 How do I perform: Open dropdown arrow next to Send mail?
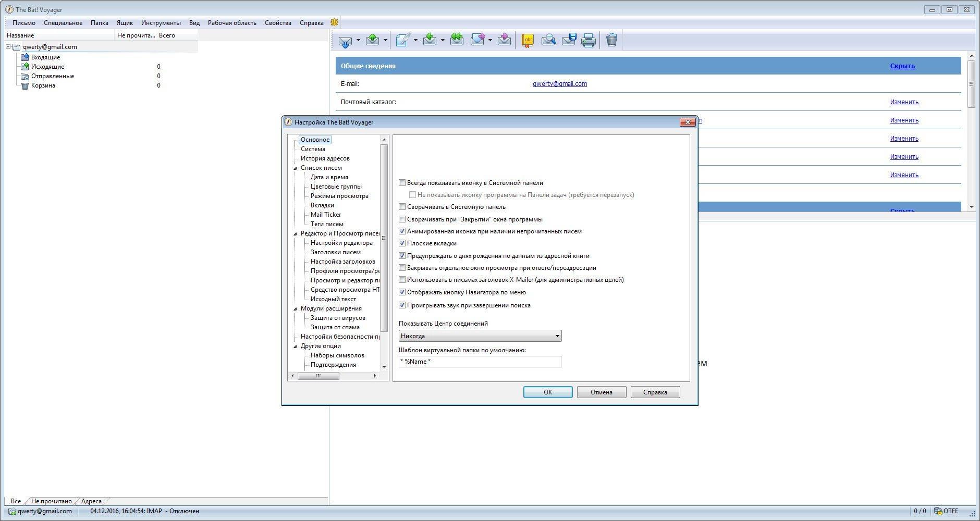click(385, 40)
